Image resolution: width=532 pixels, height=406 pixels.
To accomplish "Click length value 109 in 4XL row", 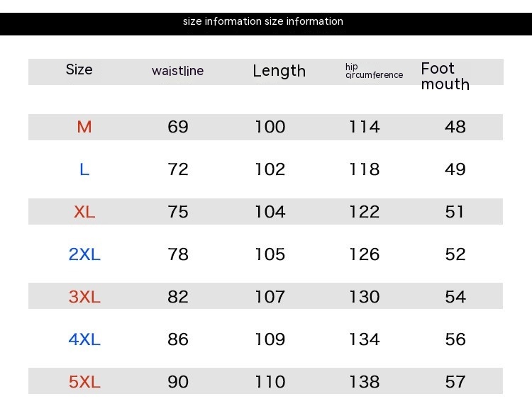I will pos(270,339).
